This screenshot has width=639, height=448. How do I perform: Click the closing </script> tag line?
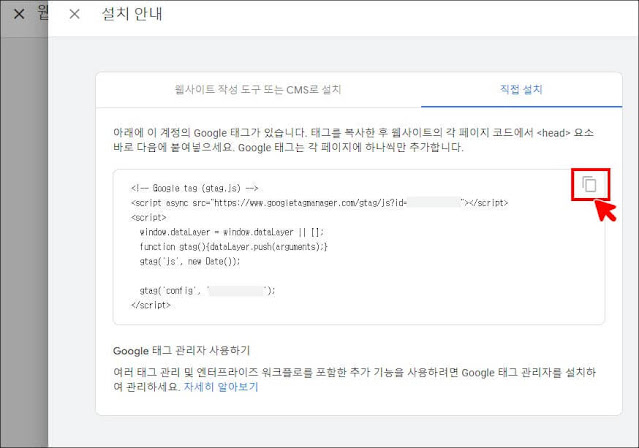tap(150, 305)
